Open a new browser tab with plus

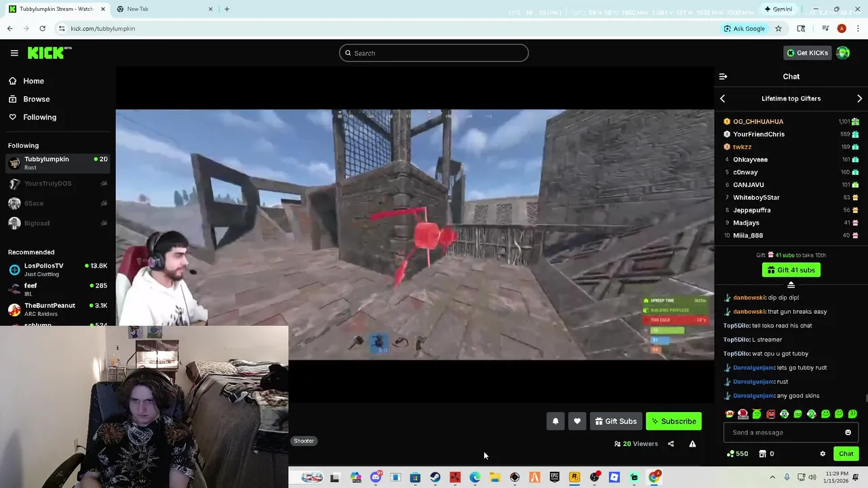[x=226, y=9]
